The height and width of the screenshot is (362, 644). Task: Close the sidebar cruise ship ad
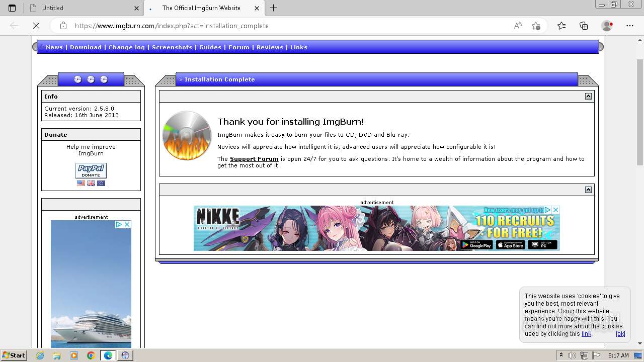(x=127, y=224)
